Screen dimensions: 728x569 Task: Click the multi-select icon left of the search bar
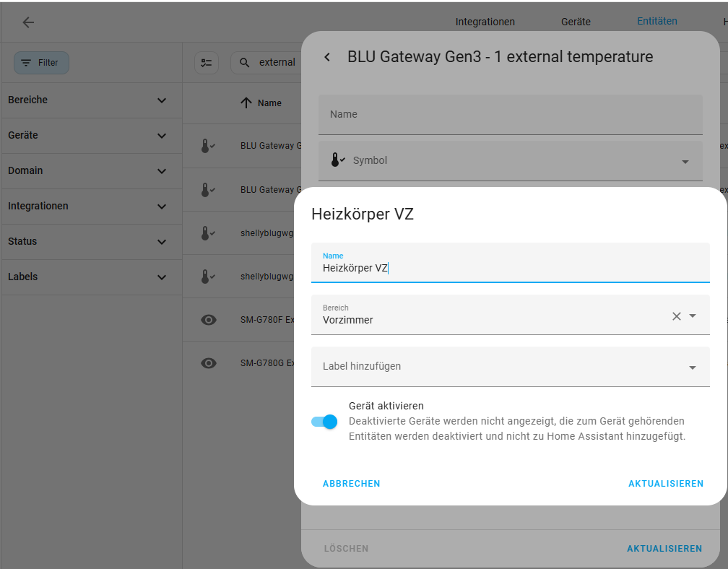(x=207, y=63)
